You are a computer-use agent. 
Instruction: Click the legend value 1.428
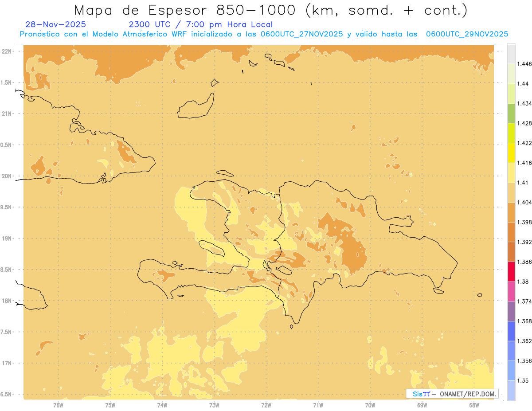(x=524, y=123)
